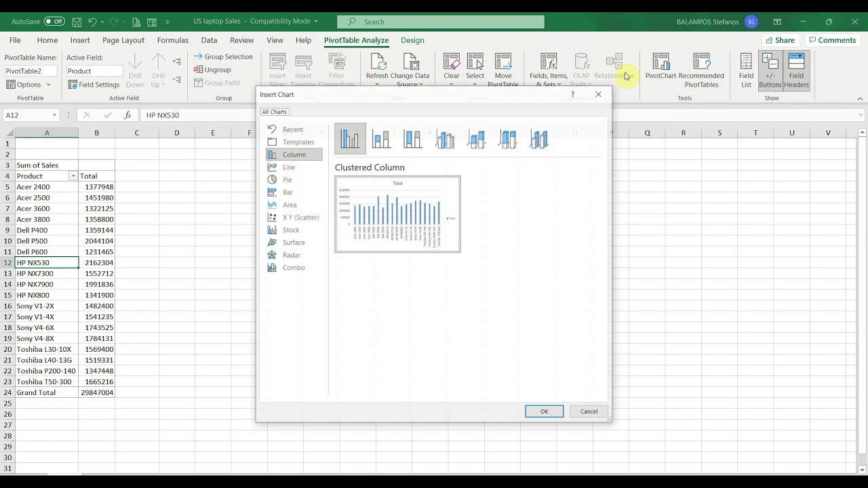The image size is (868, 488).
Task: Expand the formula bar chevron
Action: (x=861, y=115)
